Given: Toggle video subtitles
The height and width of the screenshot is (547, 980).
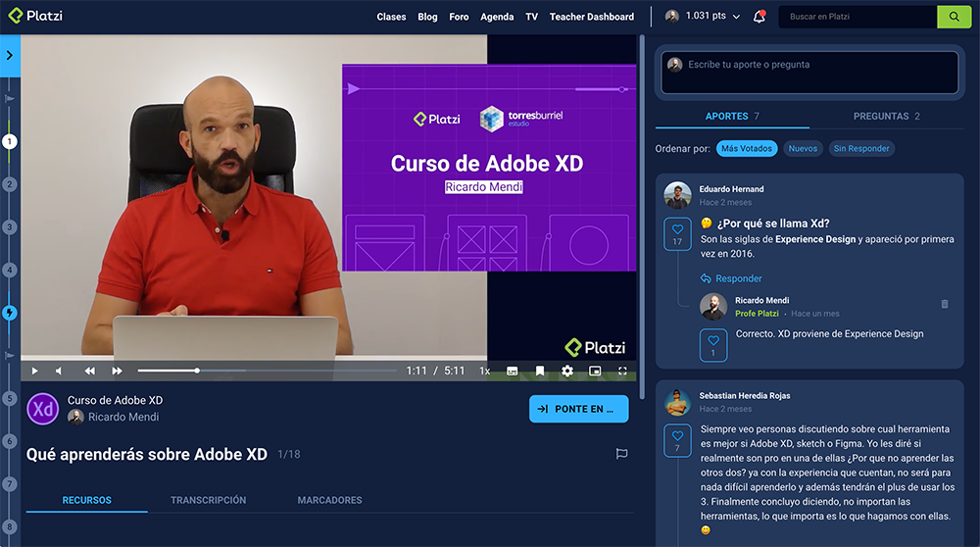Looking at the screenshot, I should tap(512, 371).
